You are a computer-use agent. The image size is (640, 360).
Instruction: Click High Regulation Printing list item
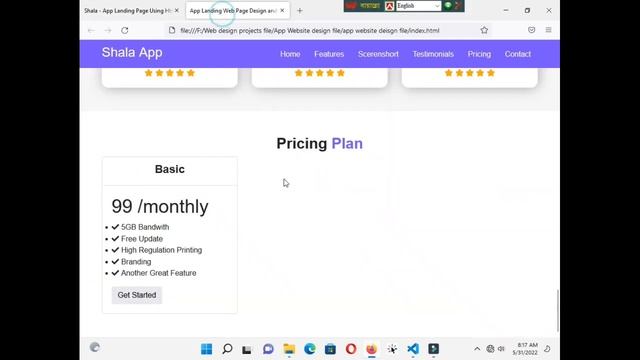161,250
